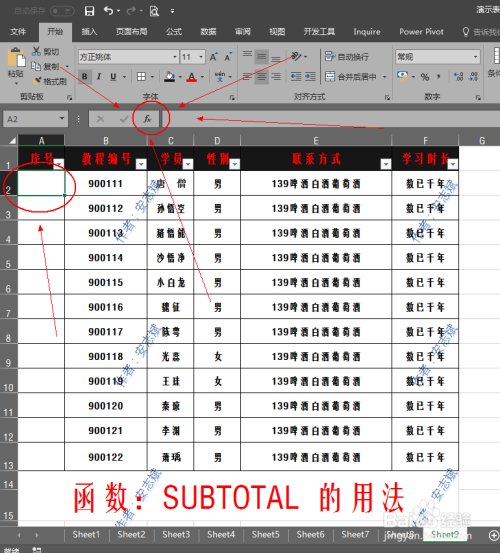Click Increase Decimal icon

point(458,77)
